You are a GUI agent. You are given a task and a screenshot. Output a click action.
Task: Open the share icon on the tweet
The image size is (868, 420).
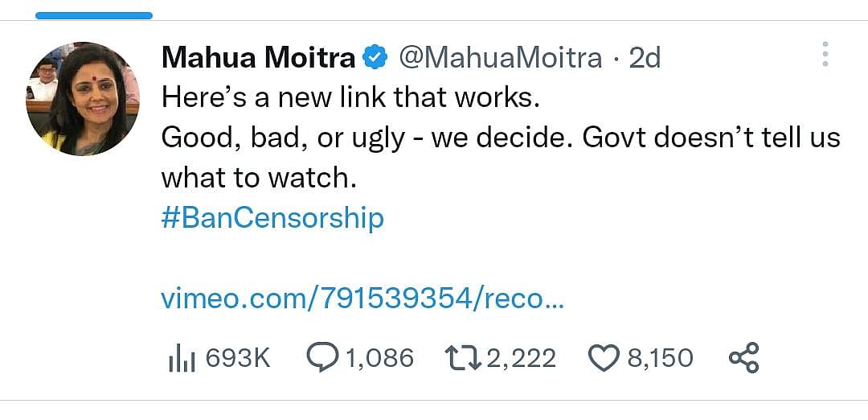(743, 358)
